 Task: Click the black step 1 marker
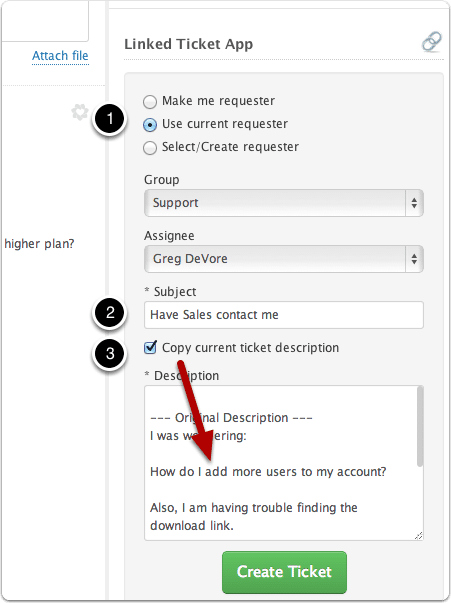110,118
